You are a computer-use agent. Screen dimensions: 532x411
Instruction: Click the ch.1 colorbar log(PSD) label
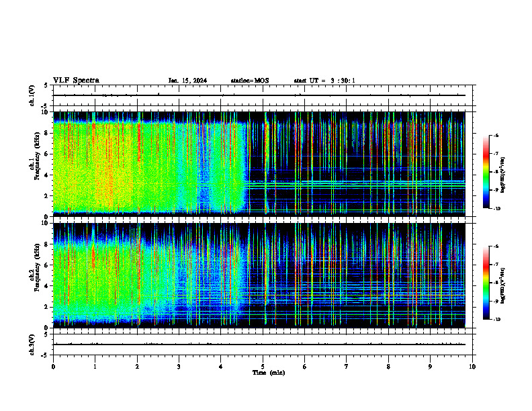click(503, 175)
